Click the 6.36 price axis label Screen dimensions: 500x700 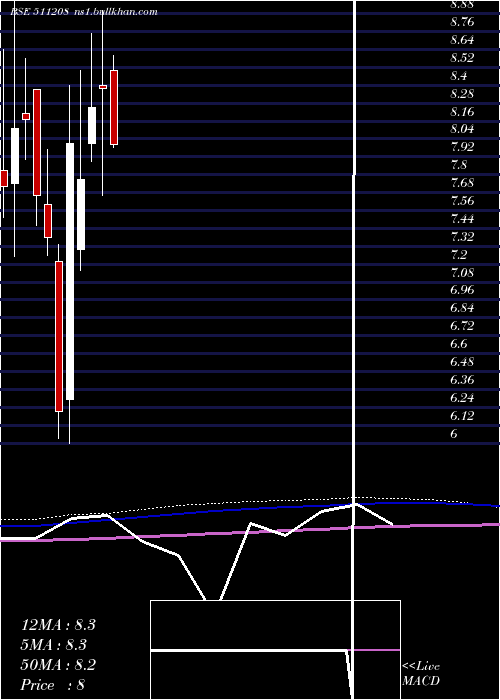point(462,379)
